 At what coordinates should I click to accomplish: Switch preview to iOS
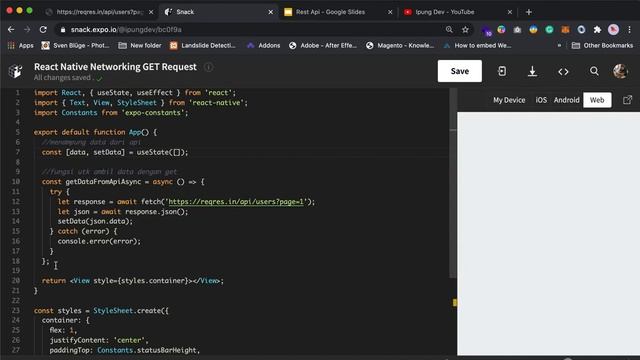pyautogui.click(x=541, y=100)
